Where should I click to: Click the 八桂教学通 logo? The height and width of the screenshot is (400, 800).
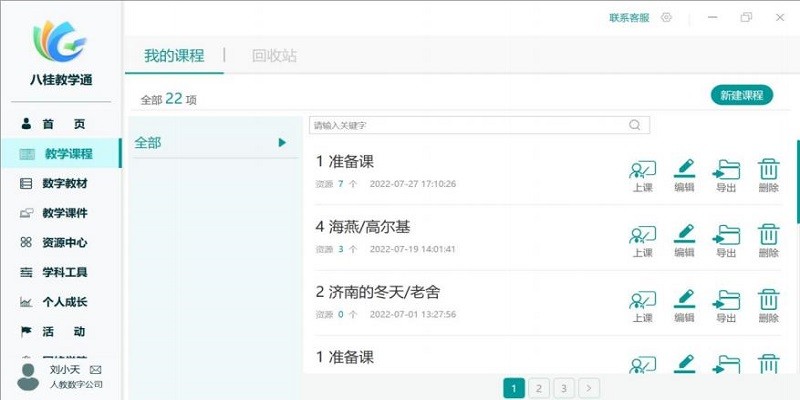(60, 41)
